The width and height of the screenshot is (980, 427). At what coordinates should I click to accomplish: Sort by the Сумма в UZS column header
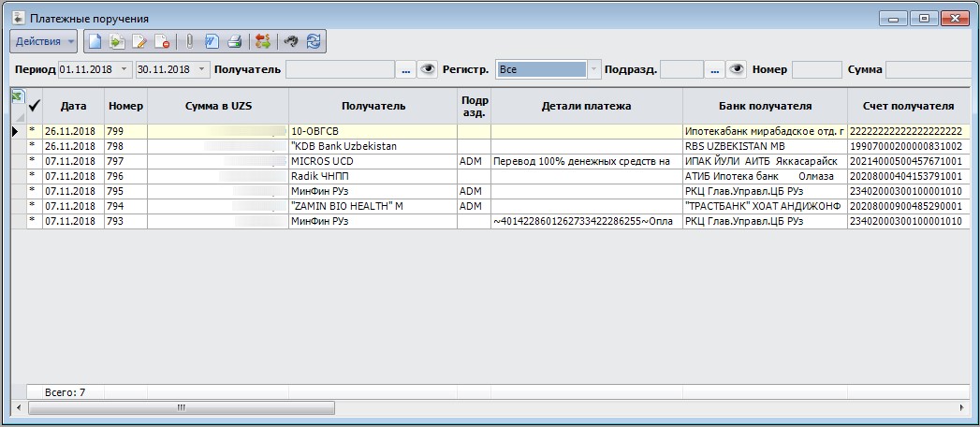pyautogui.click(x=218, y=106)
